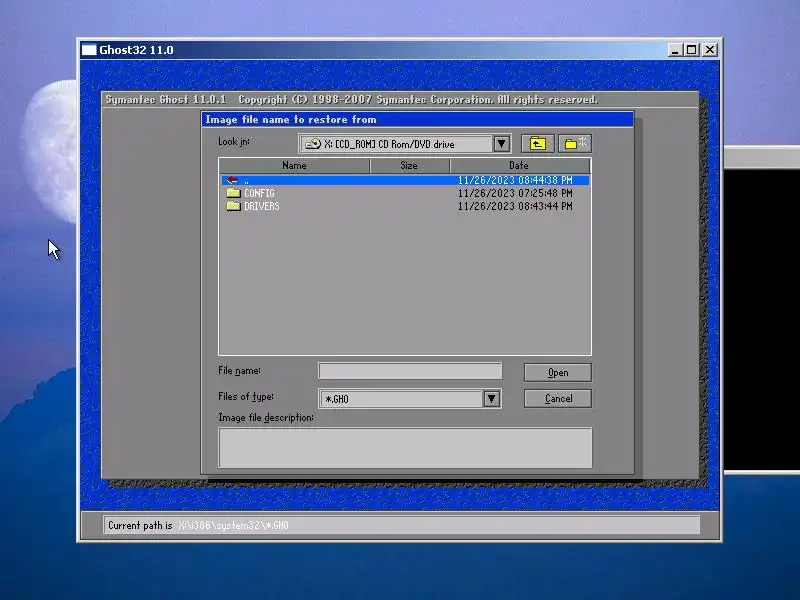
Task: Click the red parent directory arrow
Action: point(233,180)
